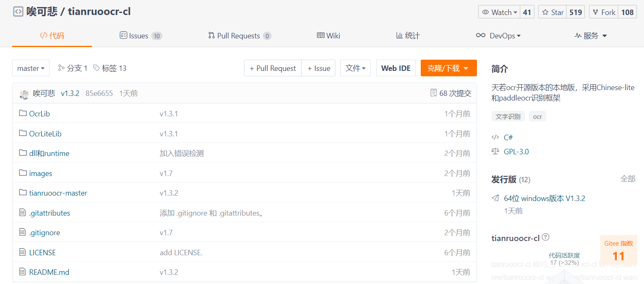The width and height of the screenshot is (644, 284).
Task: Click commit message add LICENSE.
Action: [x=181, y=253]
